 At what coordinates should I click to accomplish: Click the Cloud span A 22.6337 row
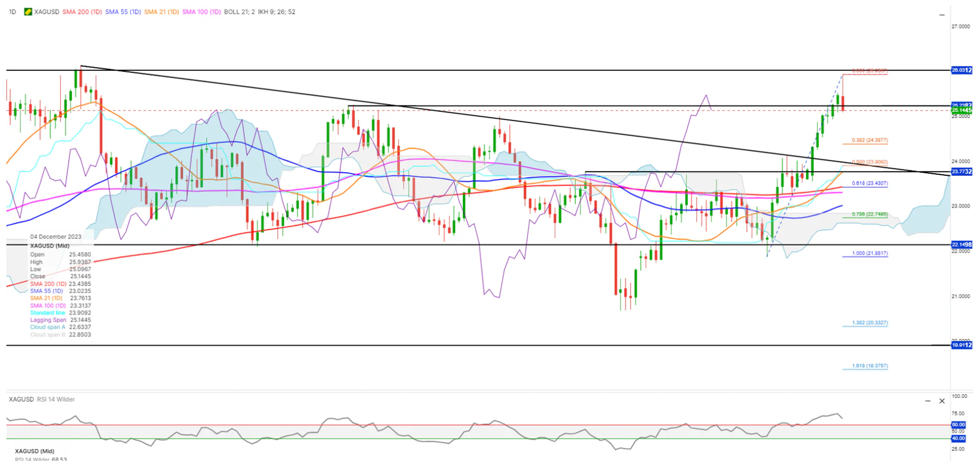pyautogui.click(x=61, y=327)
